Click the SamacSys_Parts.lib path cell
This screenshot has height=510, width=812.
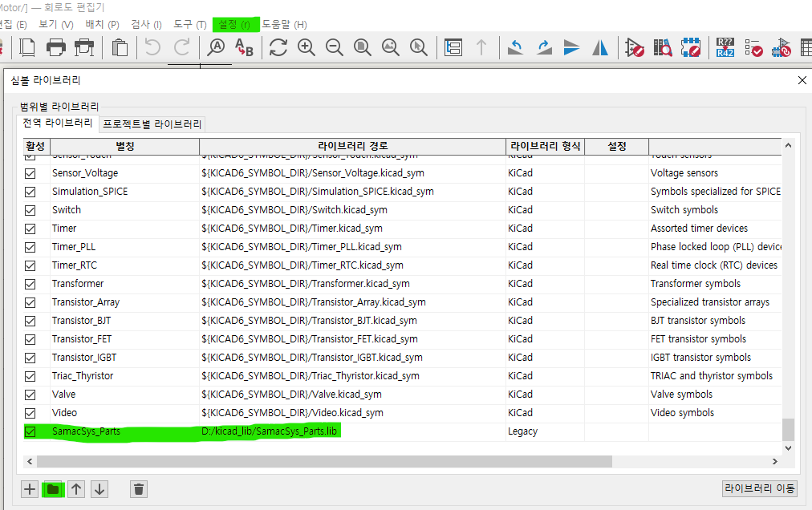(x=353, y=431)
